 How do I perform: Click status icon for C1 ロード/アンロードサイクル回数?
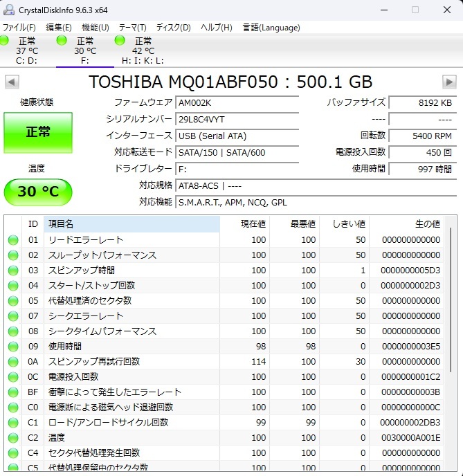(x=13, y=423)
